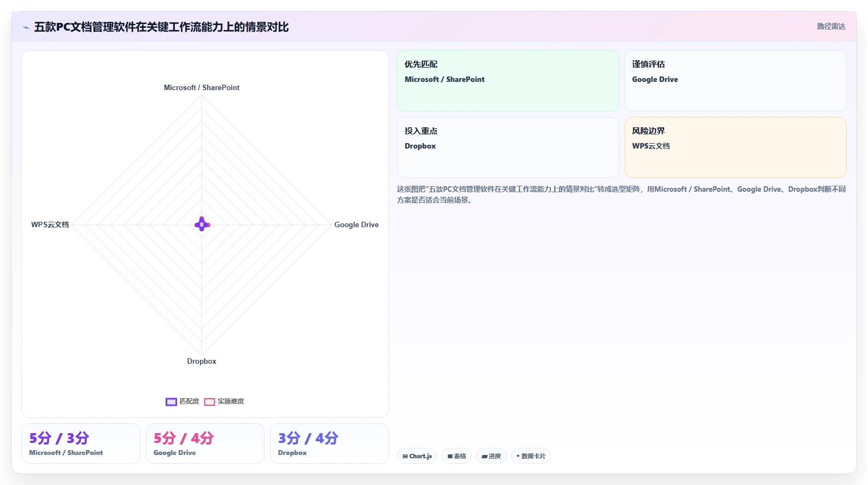This screenshot has width=868, height=485.
Task: Click the Microsoft / SharePoint axis label
Action: coord(202,87)
